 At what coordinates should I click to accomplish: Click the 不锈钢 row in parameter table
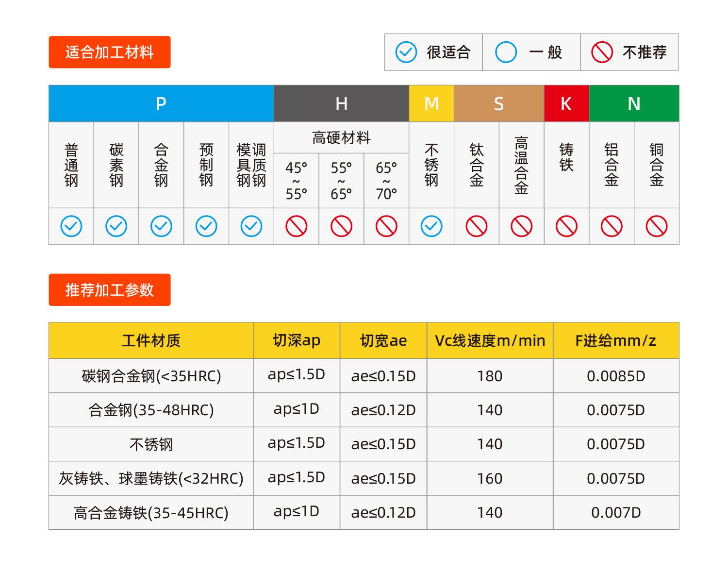(x=364, y=444)
